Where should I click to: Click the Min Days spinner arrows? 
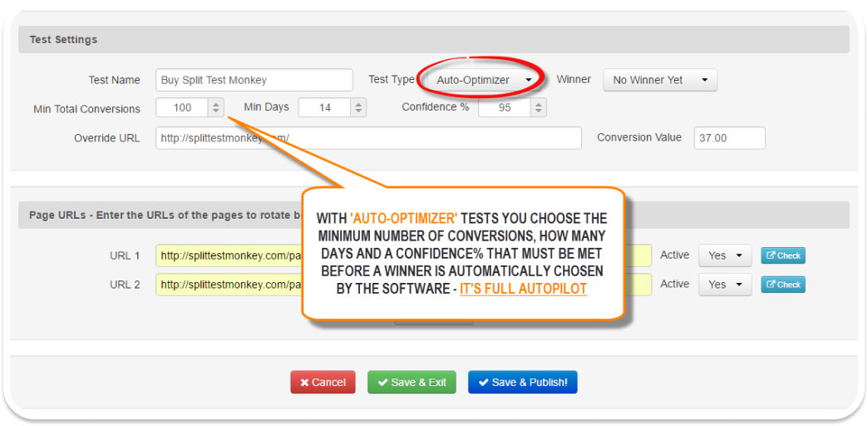[x=358, y=107]
